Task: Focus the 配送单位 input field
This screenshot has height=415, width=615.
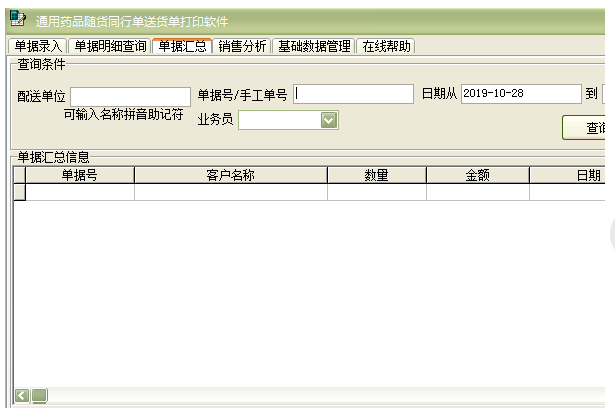Action: [131, 96]
